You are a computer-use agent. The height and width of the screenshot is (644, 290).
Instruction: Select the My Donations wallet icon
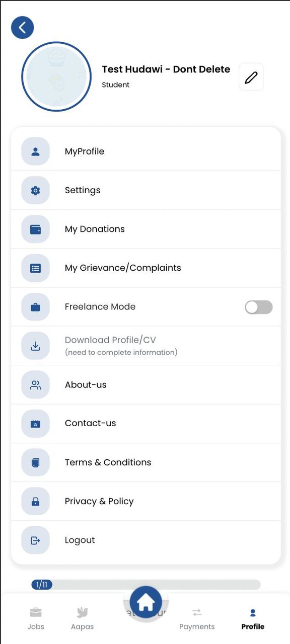point(35,229)
